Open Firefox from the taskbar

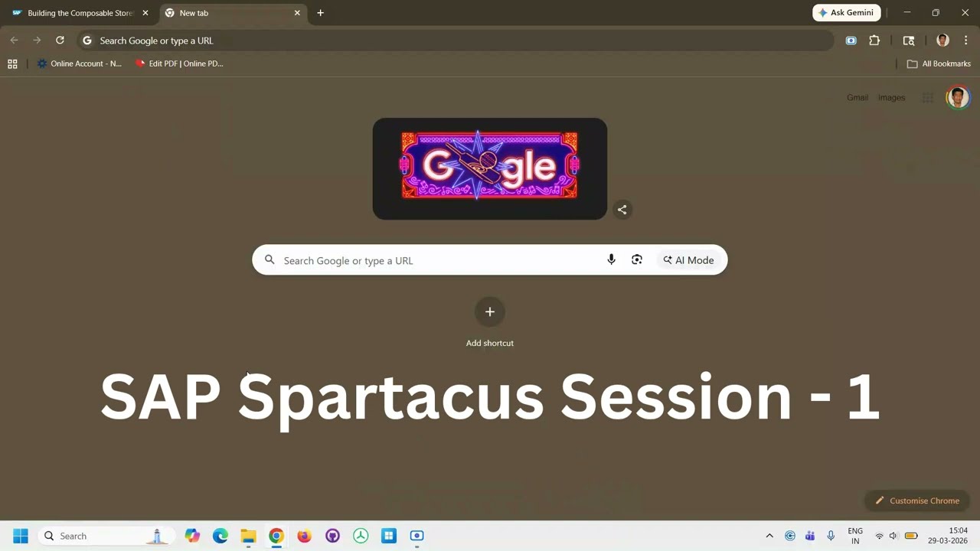(305, 536)
